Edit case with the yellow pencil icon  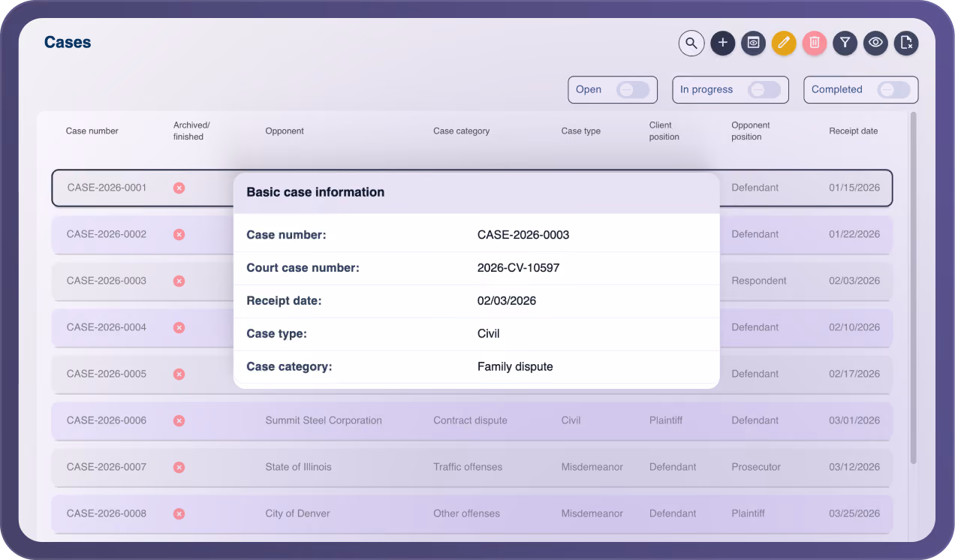[784, 43]
